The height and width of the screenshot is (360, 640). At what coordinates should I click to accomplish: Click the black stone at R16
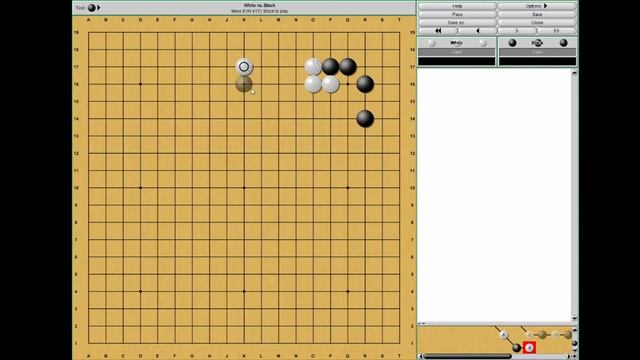click(365, 84)
